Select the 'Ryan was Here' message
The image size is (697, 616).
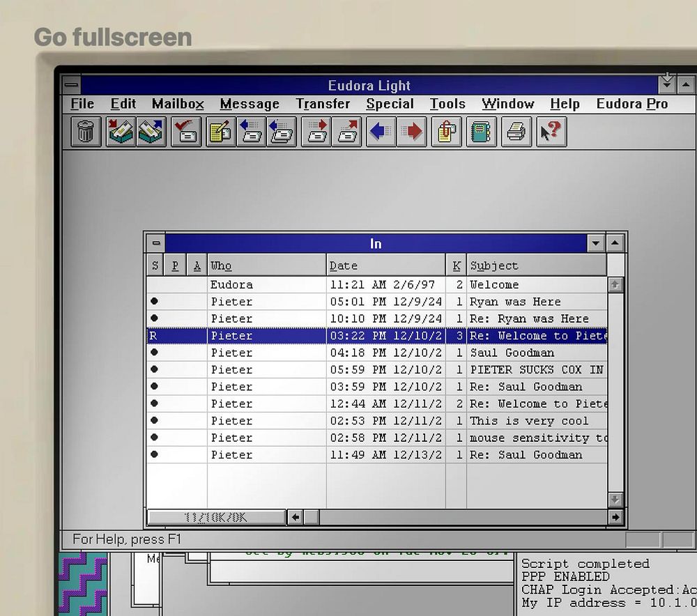(376, 301)
